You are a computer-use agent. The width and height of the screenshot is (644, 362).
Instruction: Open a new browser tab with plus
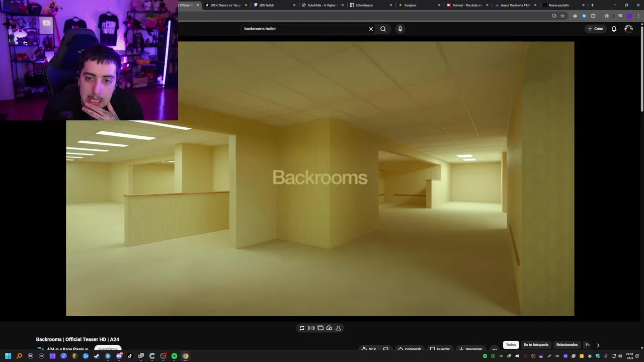coord(592,5)
